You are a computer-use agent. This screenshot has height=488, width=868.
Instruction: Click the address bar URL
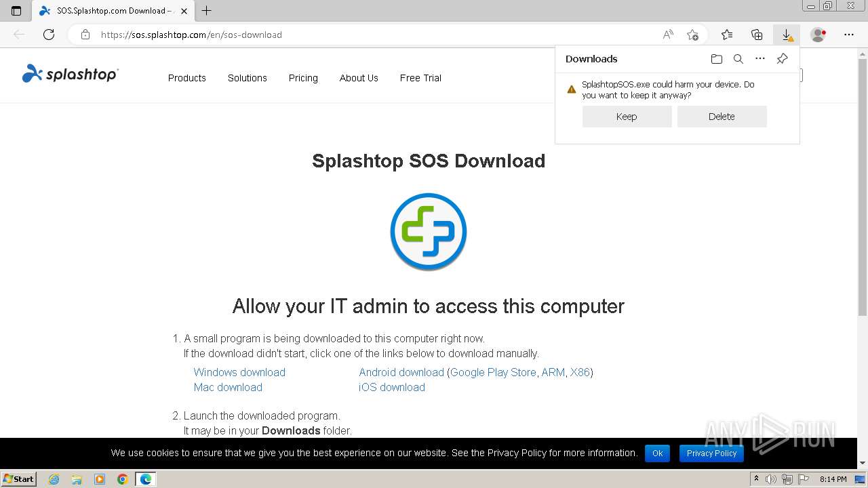(x=191, y=35)
